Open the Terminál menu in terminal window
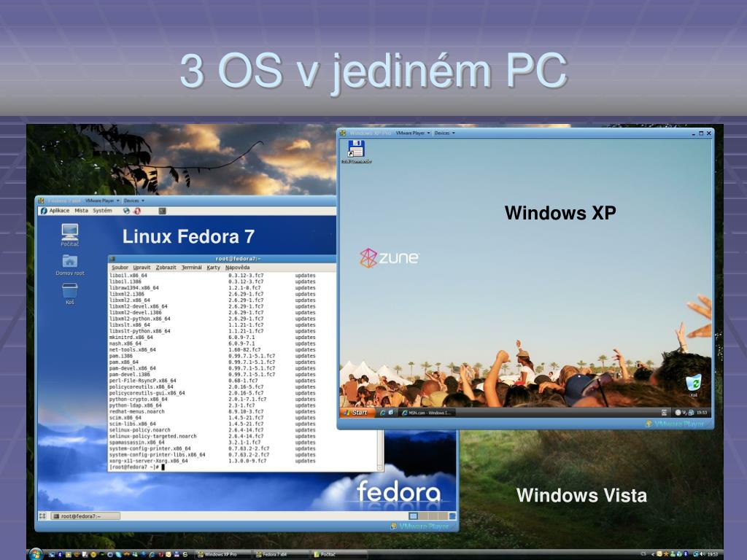 [x=192, y=268]
